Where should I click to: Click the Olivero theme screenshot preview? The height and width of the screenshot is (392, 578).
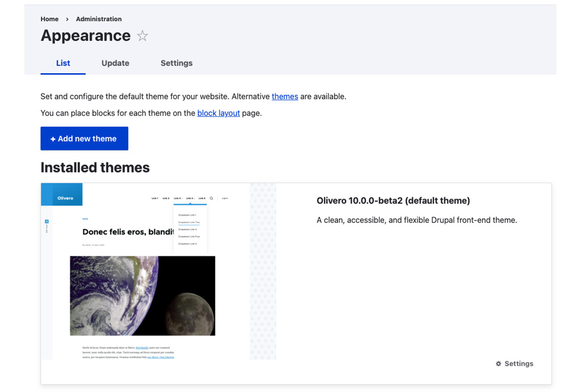158,271
